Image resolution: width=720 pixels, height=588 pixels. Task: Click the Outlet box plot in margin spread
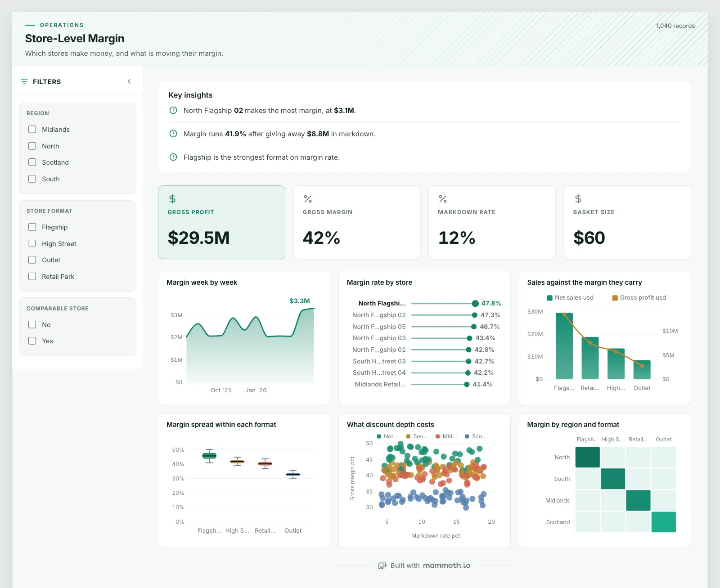(293, 474)
